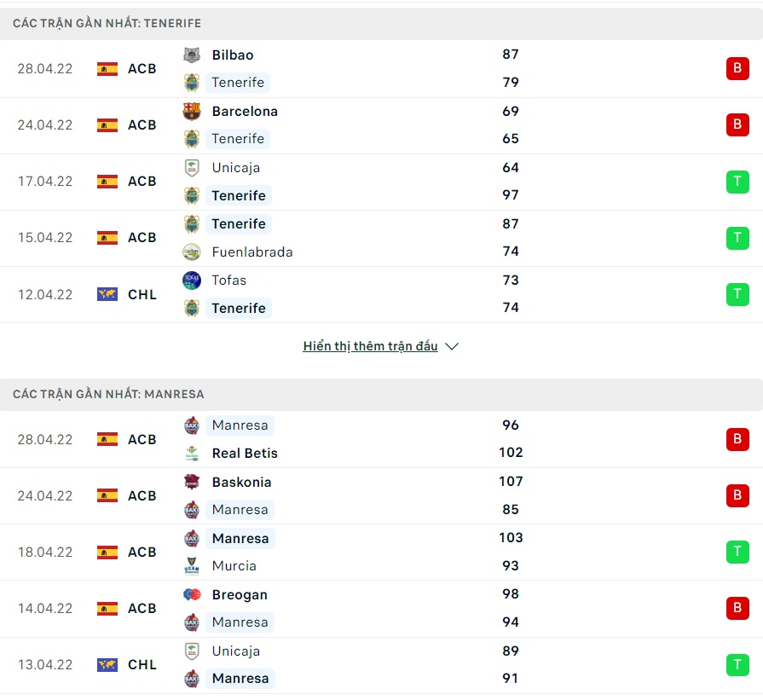
Task: Click 'Hiển thị thêm trận đấu' link
Action: [370, 347]
